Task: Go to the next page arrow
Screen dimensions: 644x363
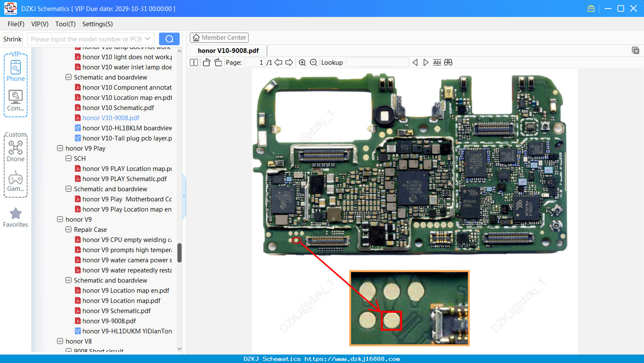Action: tap(289, 63)
